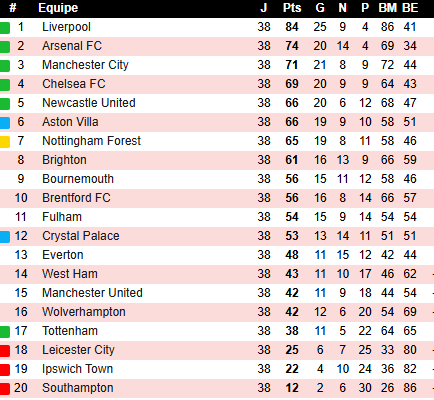The width and height of the screenshot is (434, 400).
Task: Click the Chelsea FC team name
Action: point(74,84)
